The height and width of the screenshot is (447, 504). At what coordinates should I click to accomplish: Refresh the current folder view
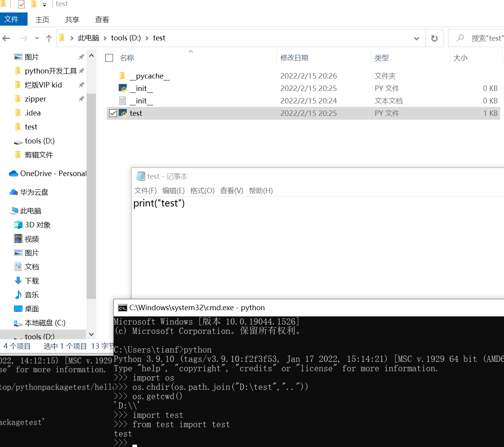(434, 38)
